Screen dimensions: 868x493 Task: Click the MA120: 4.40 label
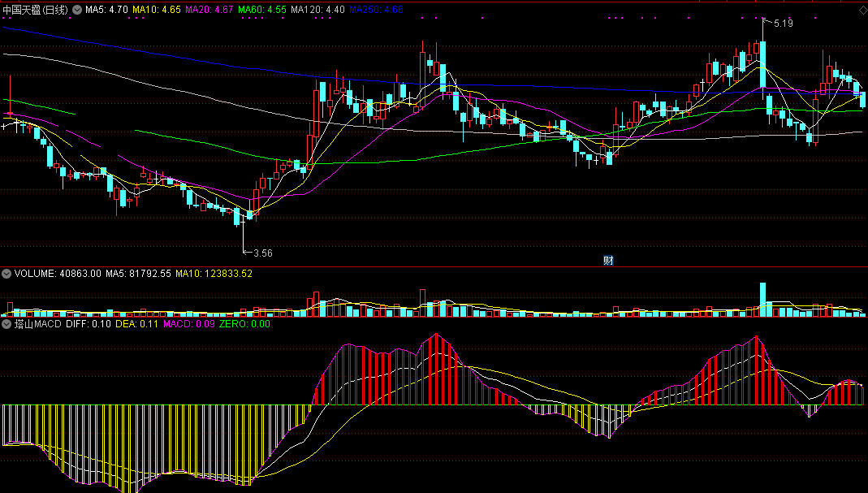point(317,10)
